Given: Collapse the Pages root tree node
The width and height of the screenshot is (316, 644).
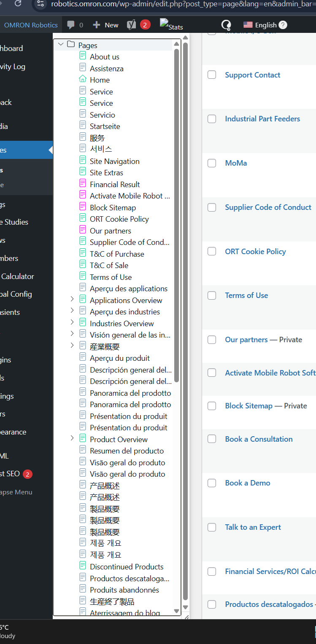Looking at the screenshot, I should pos(61,44).
